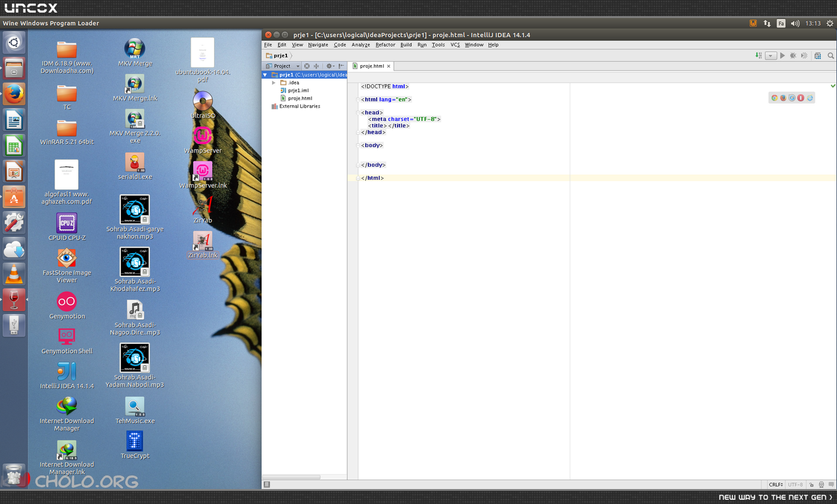Viewport: 837px width, 504px height.
Task: Click the Run with Coverage icon
Action: [804, 56]
